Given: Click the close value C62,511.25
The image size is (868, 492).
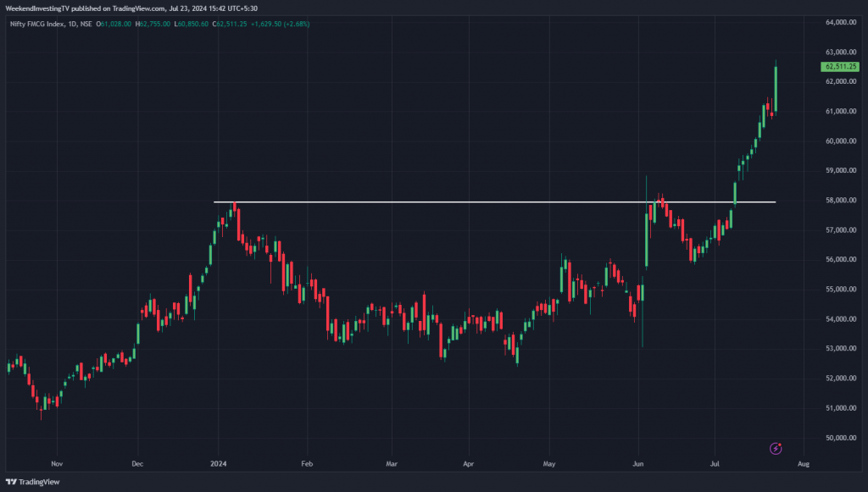Looking at the screenshot, I should tap(230, 25).
